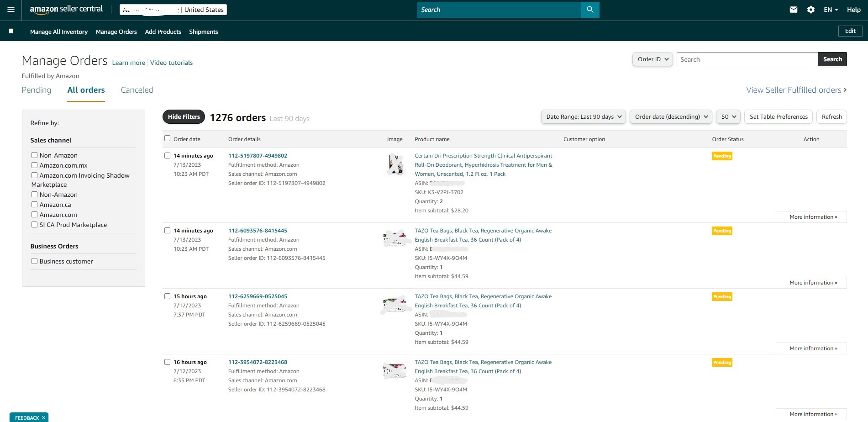
Task: Open Add Products menu item
Action: (x=163, y=32)
